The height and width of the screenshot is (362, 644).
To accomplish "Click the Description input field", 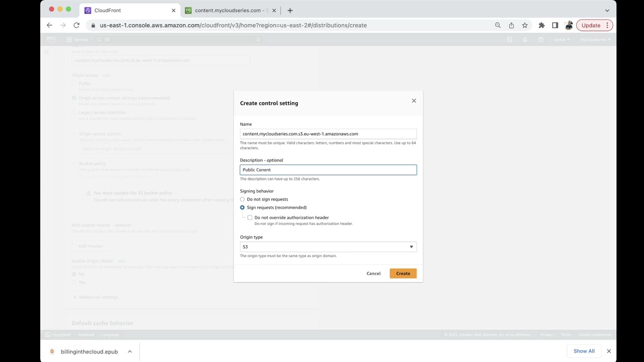I will click(328, 170).
